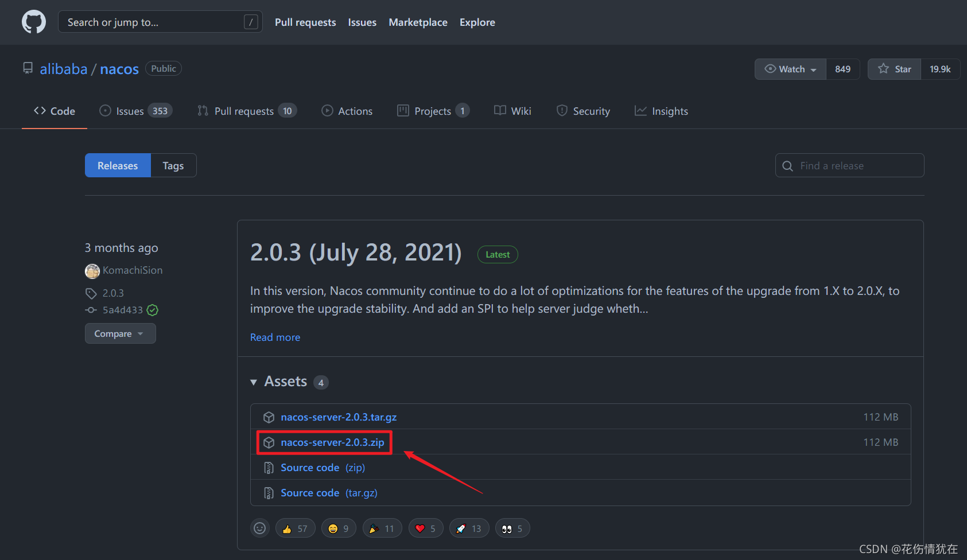967x560 pixels.
Task: Click the 2.0.3 (July 28, 2021) release title
Action: tap(356, 252)
